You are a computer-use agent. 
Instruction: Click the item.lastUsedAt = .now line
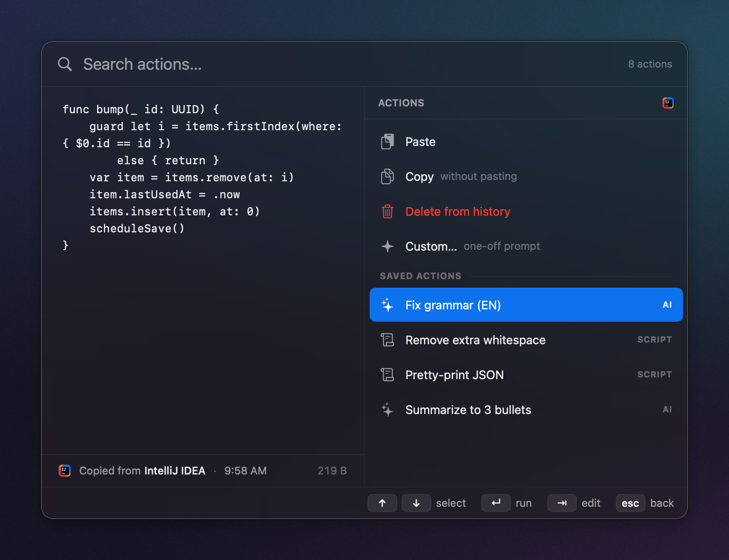(165, 194)
